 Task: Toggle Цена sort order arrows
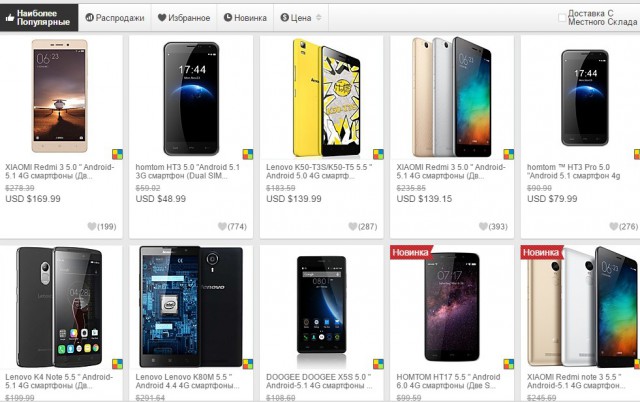pos(319,18)
